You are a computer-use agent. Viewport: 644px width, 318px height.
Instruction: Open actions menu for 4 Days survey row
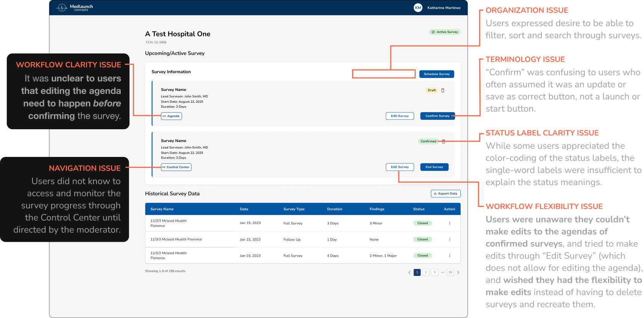coord(449,256)
